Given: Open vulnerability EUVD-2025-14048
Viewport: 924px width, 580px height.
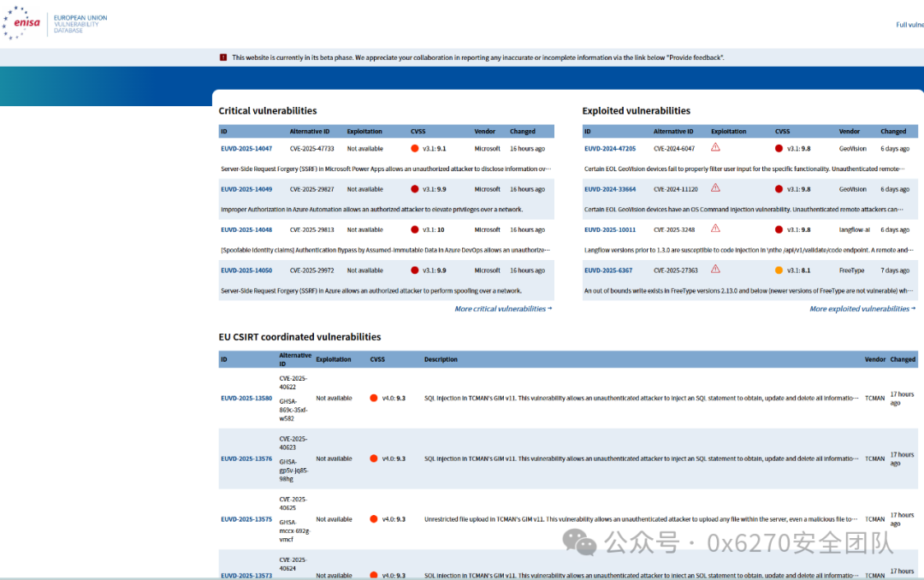Looking at the screenshot, I should click(x=246, y=230).
